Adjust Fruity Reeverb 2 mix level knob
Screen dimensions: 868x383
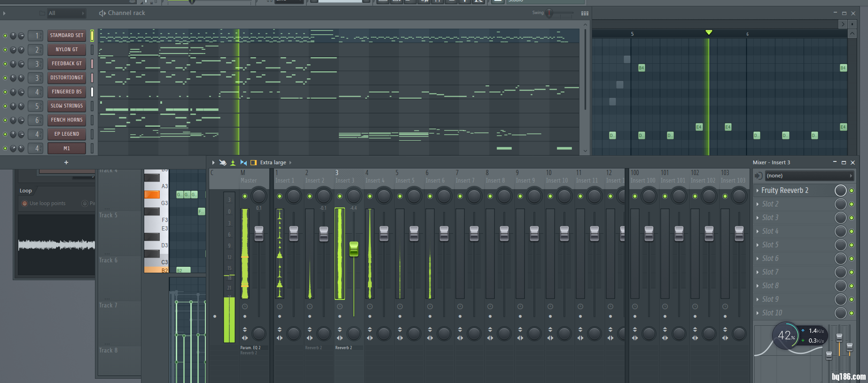840,191
